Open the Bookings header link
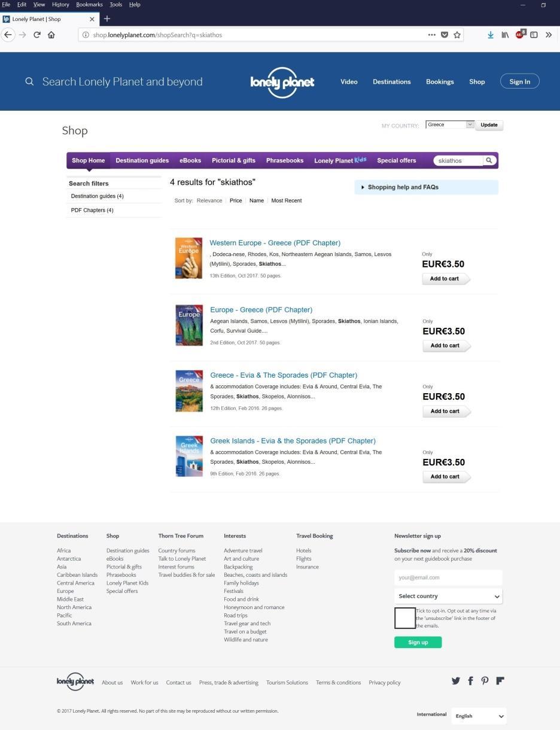Viewport: 560px width, 730px height. pos(440,82)
